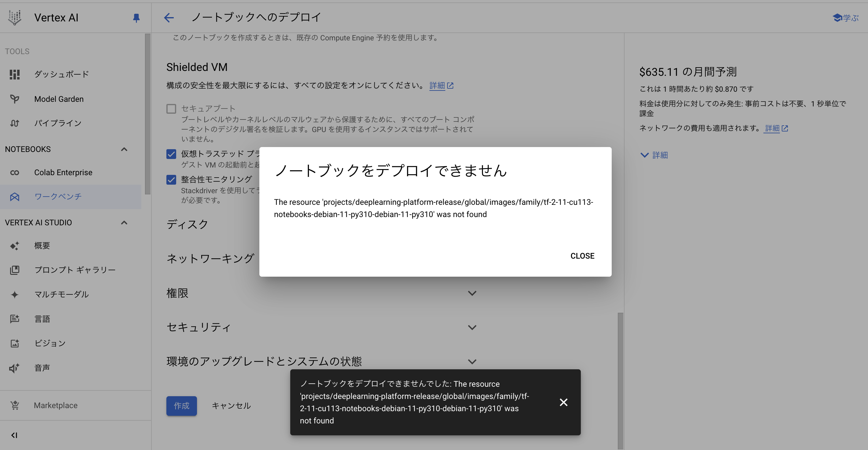Open the Pipelines section

57,123
